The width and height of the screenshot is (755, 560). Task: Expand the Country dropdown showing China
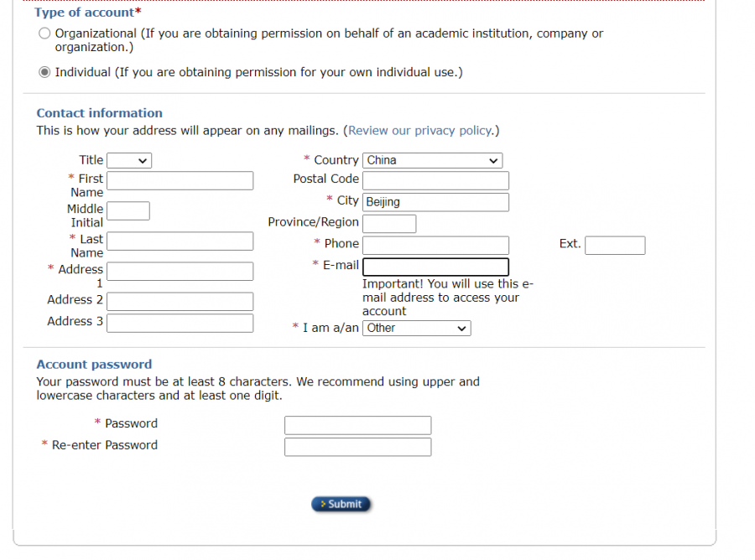click(432, 160)
